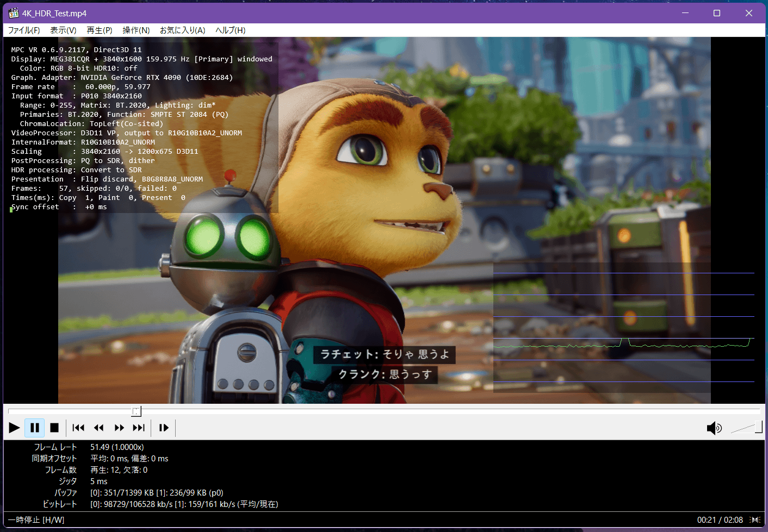The image size is (768, 532).
Task: Decrease playback speed with rewind icon
Action: tap(99, 428)
